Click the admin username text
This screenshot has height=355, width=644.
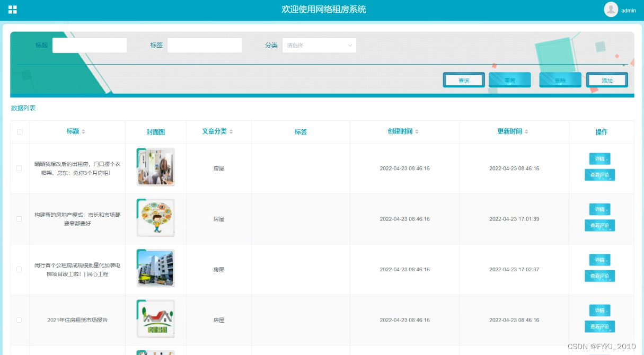[629, 11]
